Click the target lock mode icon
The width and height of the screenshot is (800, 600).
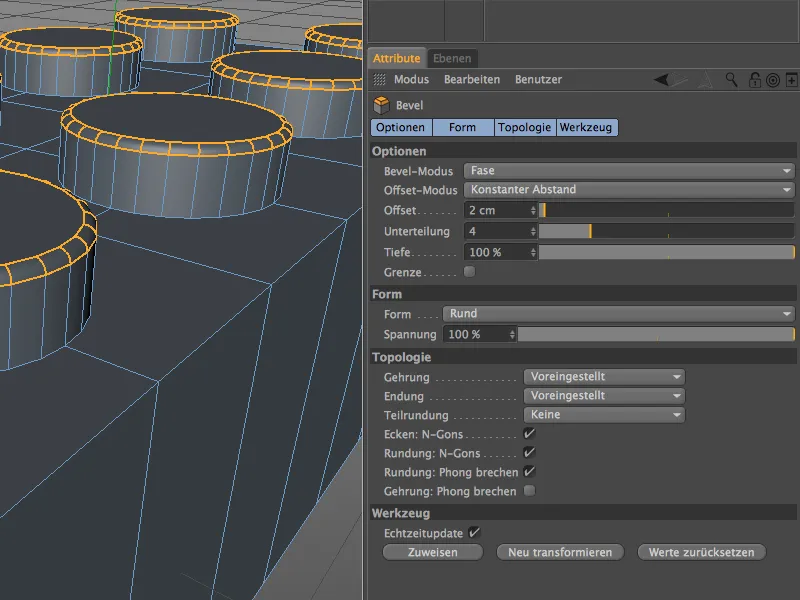tap(773, 80)
